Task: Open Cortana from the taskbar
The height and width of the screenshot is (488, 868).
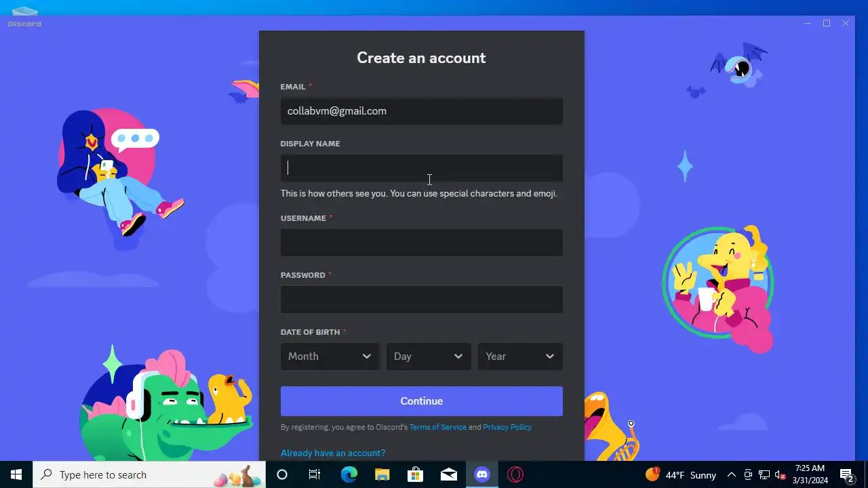Action: click(x=282, y=474)
